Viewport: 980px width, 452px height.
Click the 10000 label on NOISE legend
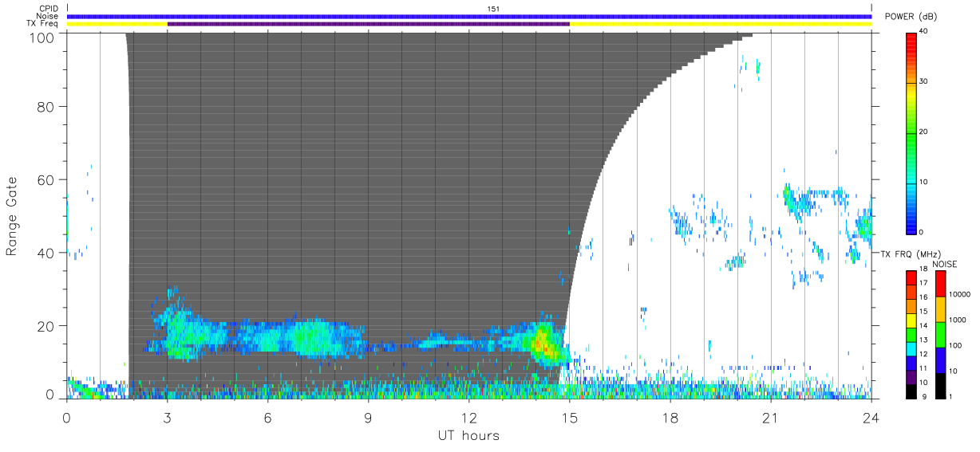[x=960, y=294]
